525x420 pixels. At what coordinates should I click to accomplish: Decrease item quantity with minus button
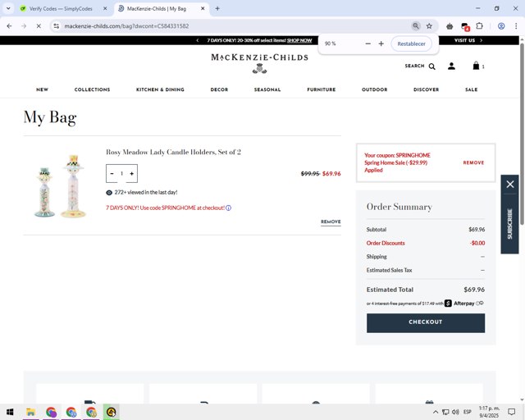point(112,173)
